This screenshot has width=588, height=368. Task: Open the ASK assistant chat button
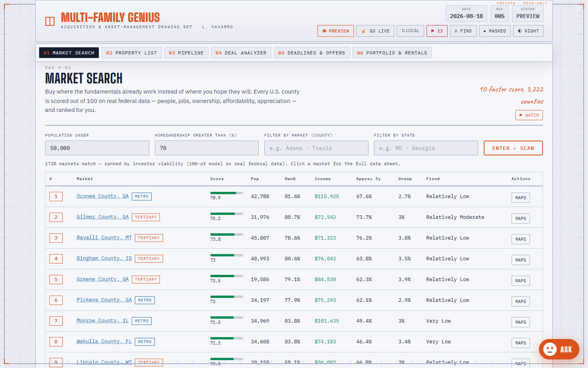tap(559, 349)
